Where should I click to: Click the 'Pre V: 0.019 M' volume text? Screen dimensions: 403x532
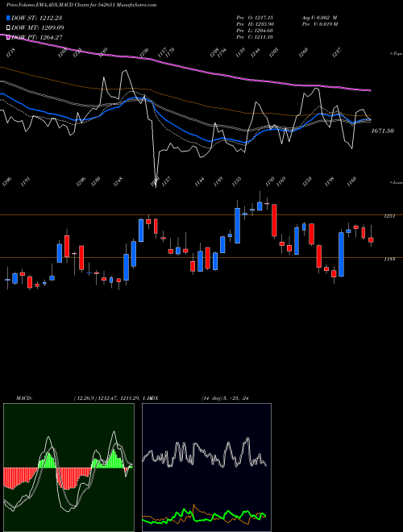(x=319, y=24)
